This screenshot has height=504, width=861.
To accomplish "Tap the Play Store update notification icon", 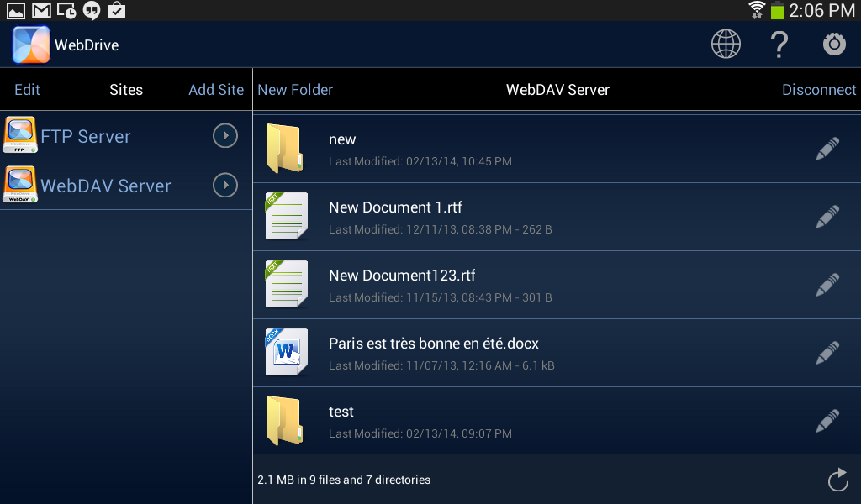I will pos(117,10).
